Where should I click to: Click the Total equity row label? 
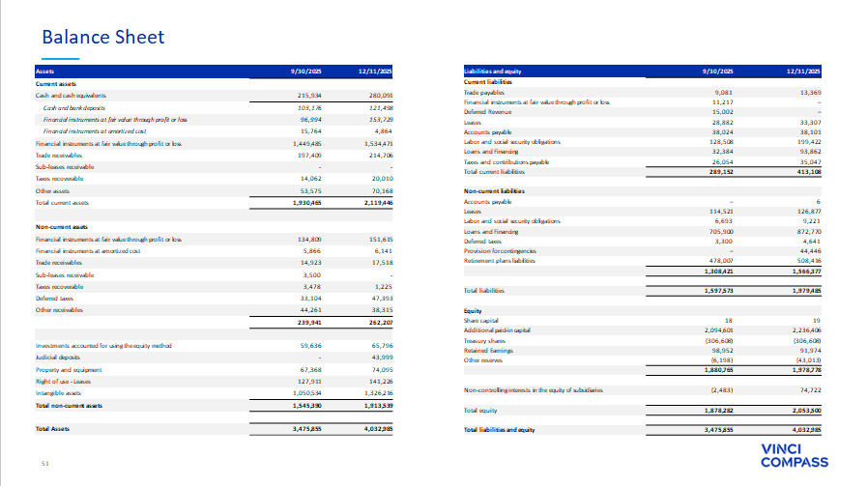(480, 411)
